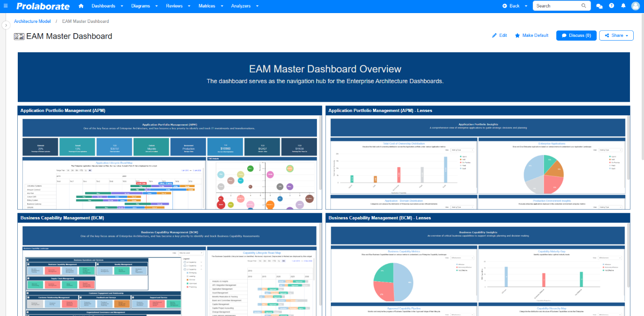Open the Maturity Level view dropdown

tap(191, 253)
